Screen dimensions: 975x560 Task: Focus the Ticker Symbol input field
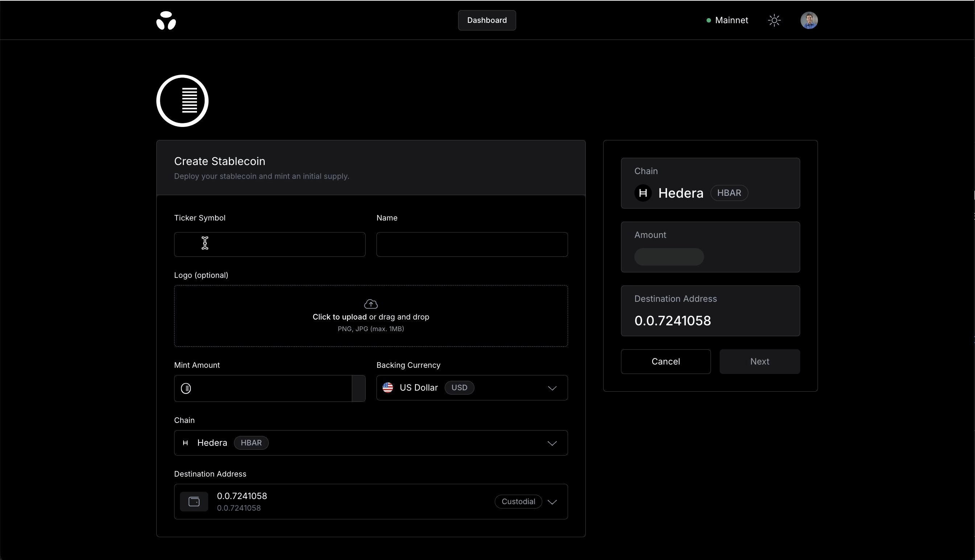(269, 244)
